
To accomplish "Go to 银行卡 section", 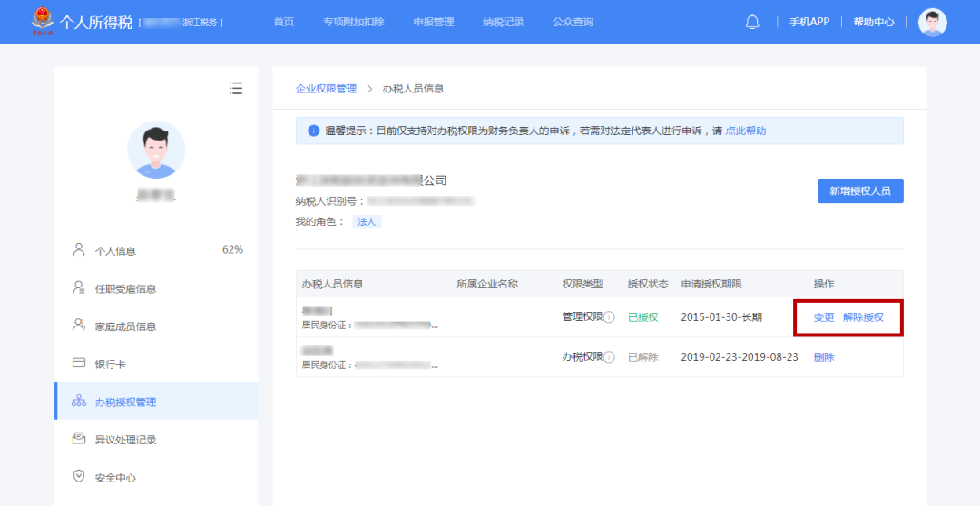I will click(110, 365).
